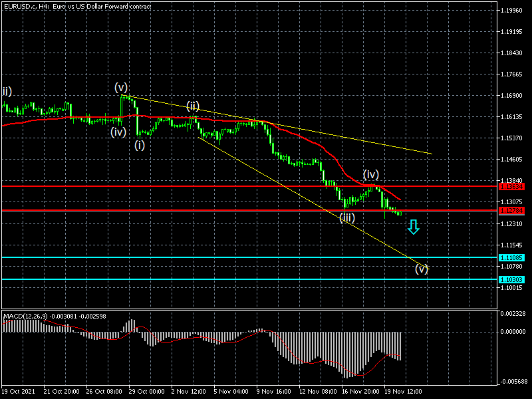This screenshot has width=532, height=399.
Task: Select the (iii) wave label
Action: tap(346, 218)
